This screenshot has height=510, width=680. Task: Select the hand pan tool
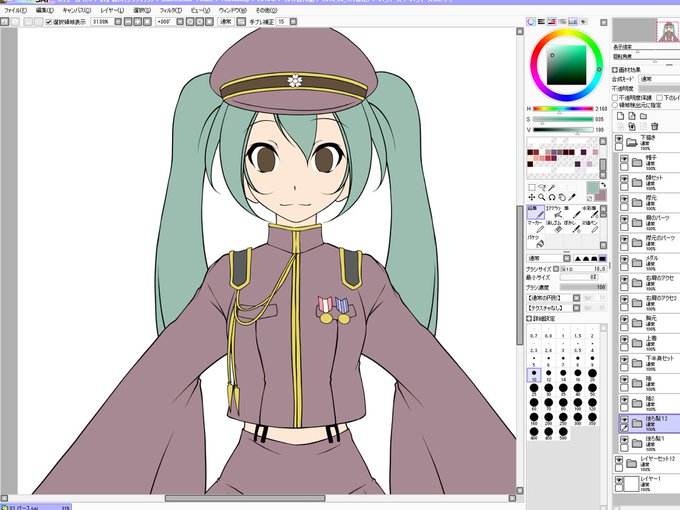pyautogui.click(x=562, y=197)
